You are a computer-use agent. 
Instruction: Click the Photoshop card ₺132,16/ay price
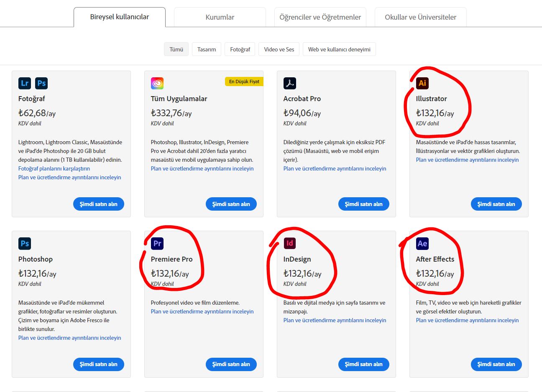pyautogui.click(x=37, y=273)
